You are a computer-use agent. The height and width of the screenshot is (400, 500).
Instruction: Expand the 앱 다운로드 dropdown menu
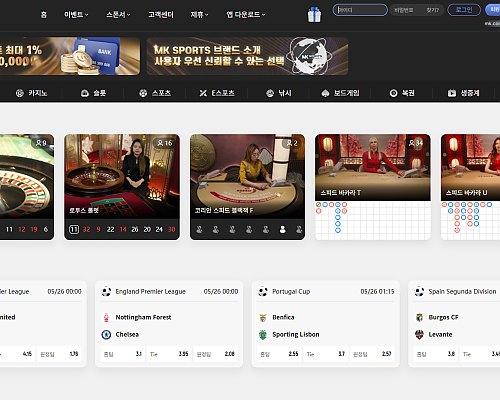coord(246,15)
